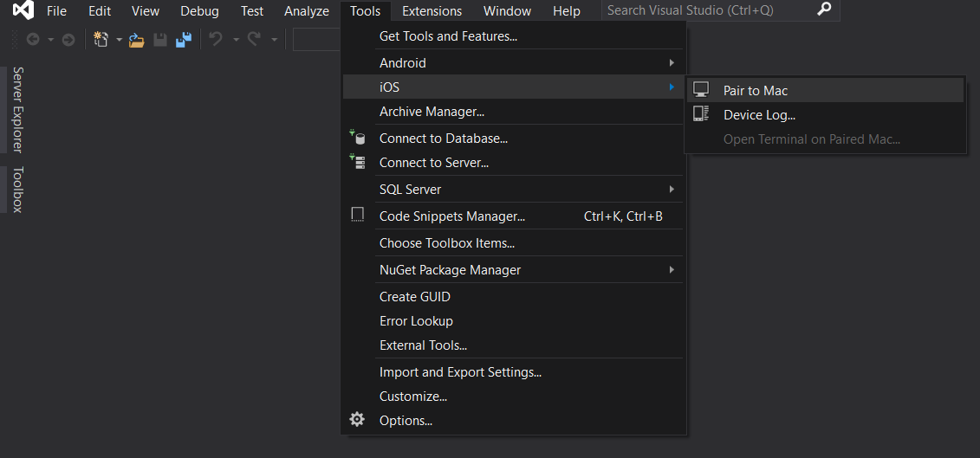Click the search magnifier icon
The height and width of the screenshot is (458, 980).
(824, 10)
